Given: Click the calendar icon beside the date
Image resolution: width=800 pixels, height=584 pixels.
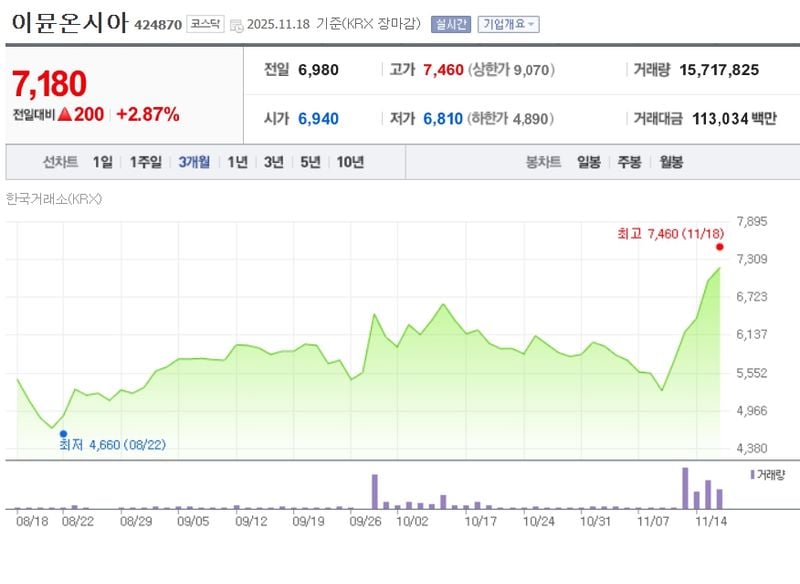Looking at the screenshot, I should [x=235, y=25].
